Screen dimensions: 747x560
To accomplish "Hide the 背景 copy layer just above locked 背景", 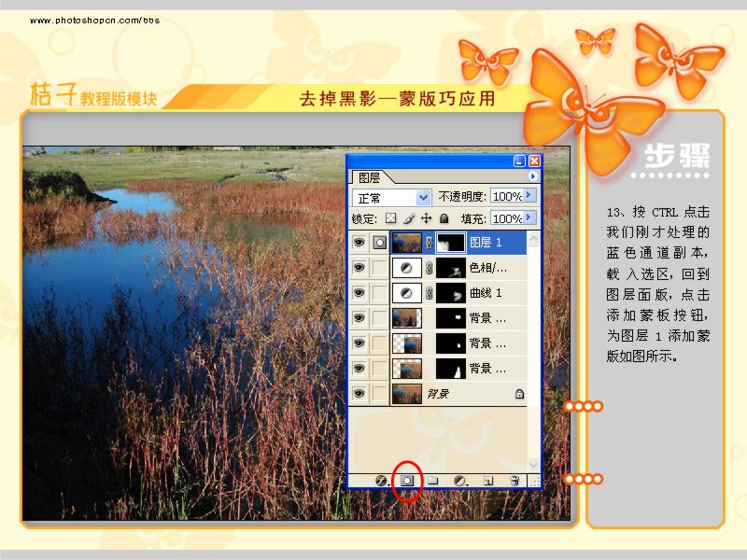I will coord(359,369).
